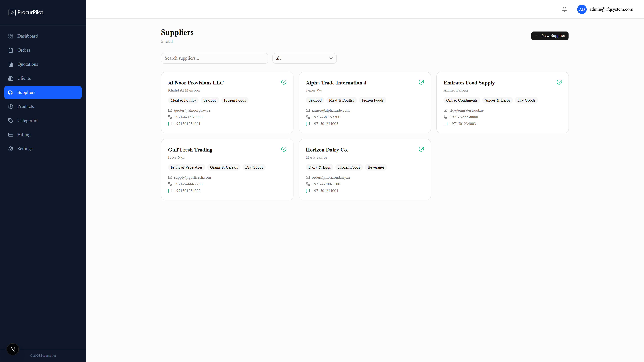Open Settings in sidebar
This screenshot has width=644, height=362.
(43, 149)
